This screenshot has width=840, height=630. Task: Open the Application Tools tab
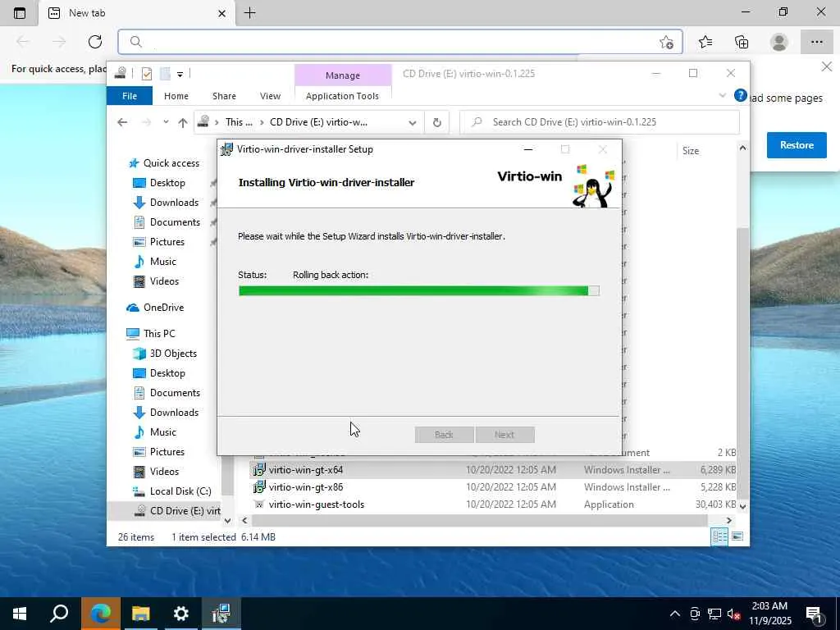tap(342, 96)
